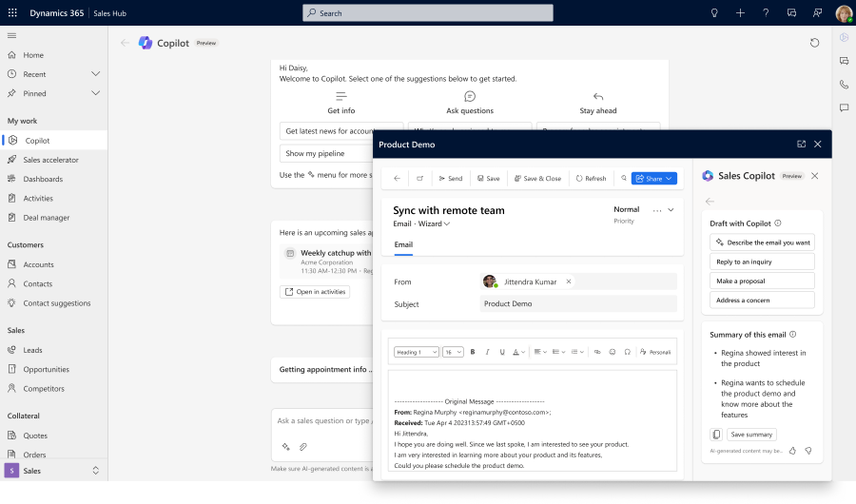Give thumbs down to the summary

tap(807, 451)
